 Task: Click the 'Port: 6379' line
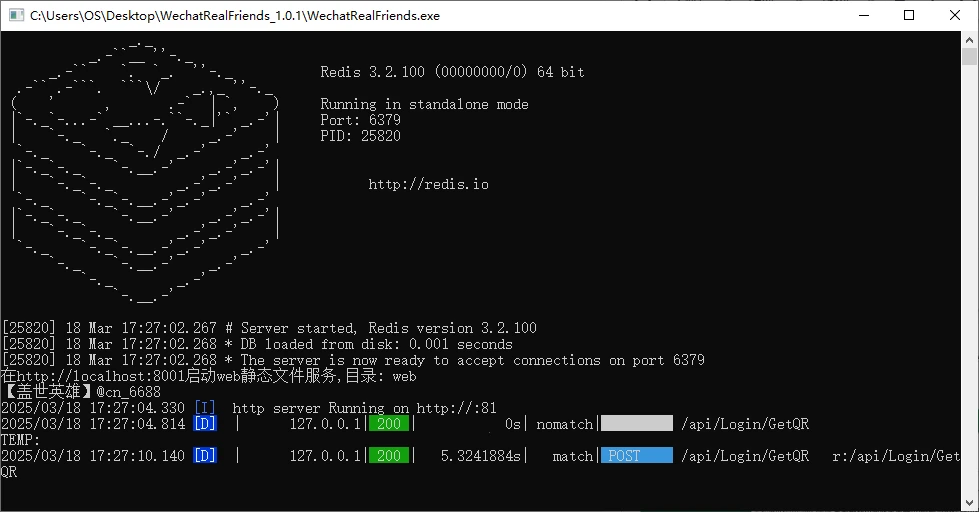(x=360, y=120)
